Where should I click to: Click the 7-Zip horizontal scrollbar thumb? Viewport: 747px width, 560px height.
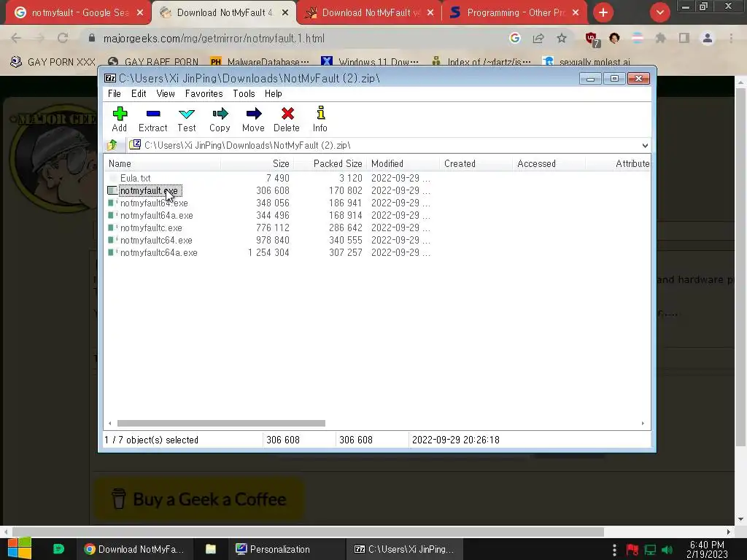[221, 424]
